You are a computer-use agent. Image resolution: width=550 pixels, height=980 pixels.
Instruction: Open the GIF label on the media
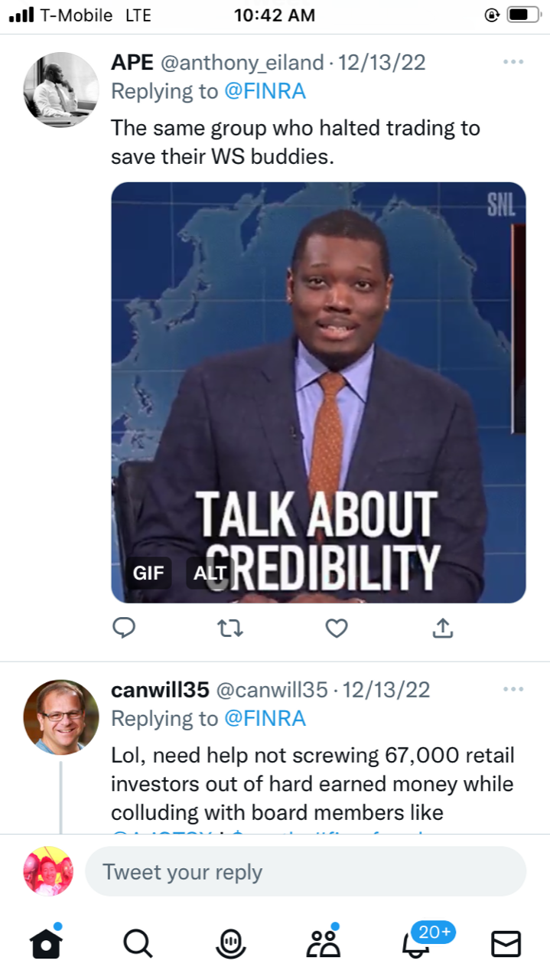tap(148, 572)
